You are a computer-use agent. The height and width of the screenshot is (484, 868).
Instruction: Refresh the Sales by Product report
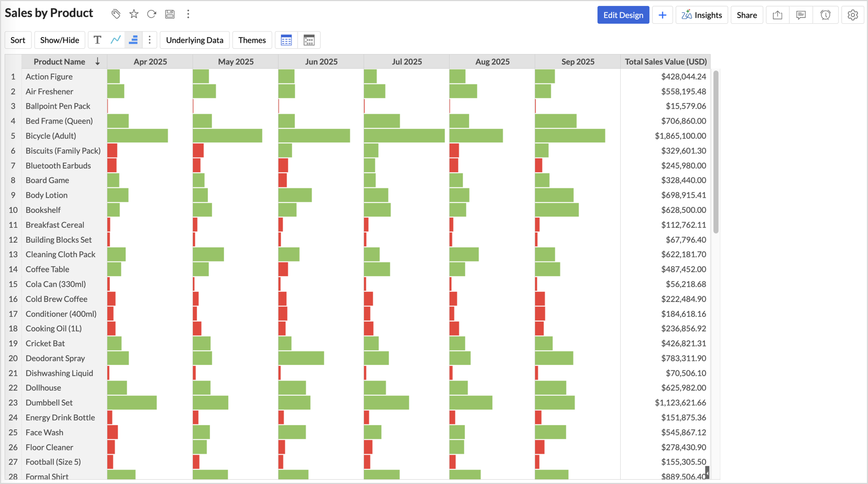[152, 14]
